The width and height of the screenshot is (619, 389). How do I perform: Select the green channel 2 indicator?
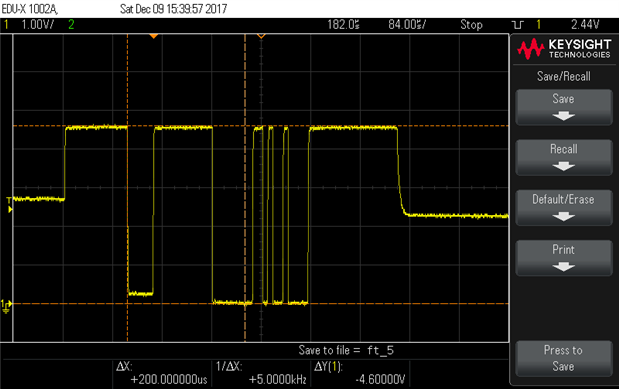pos(71,25)
